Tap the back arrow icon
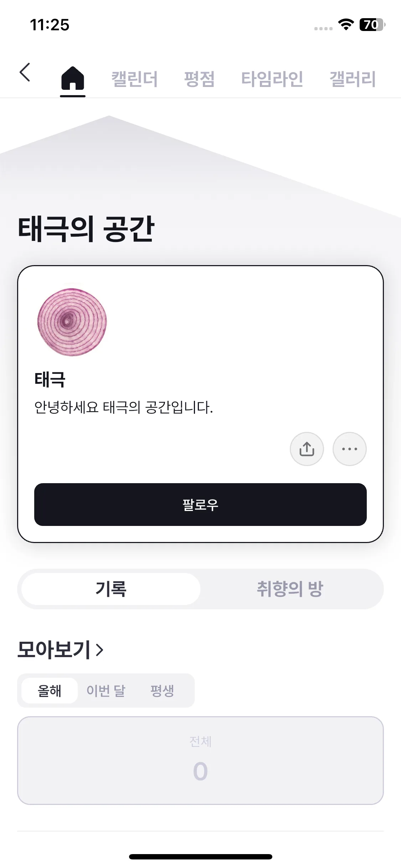This screenshot has height=868, width=401. tap(25, 72)
